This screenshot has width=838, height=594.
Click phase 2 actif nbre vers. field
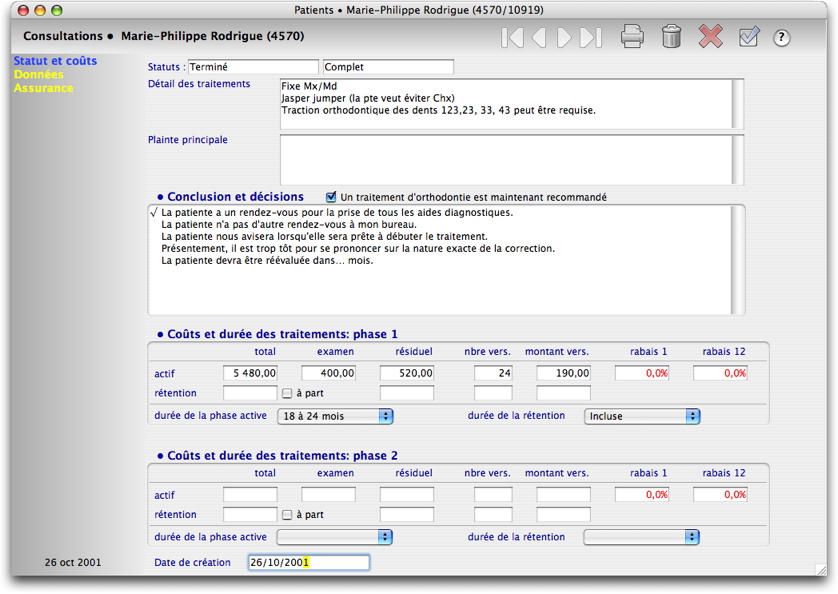pos(493,495)
